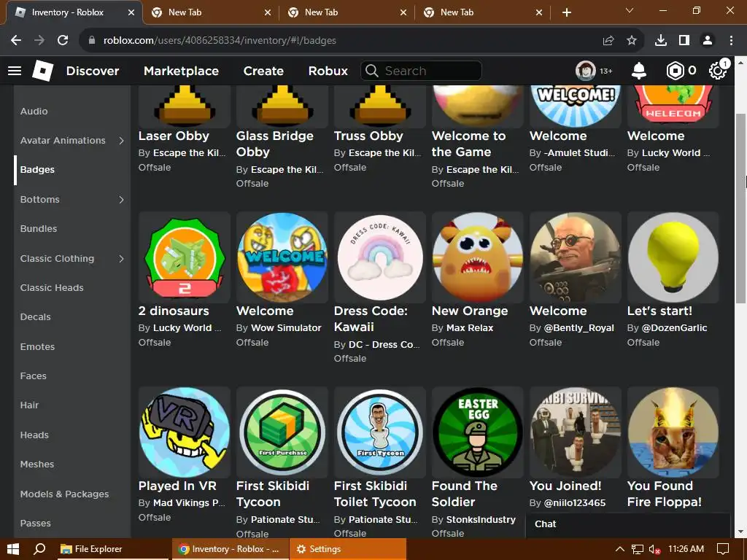Open the First Skibidi Toilet Tycoon title
Screen dimensions: 747x560
coord(375,494)
